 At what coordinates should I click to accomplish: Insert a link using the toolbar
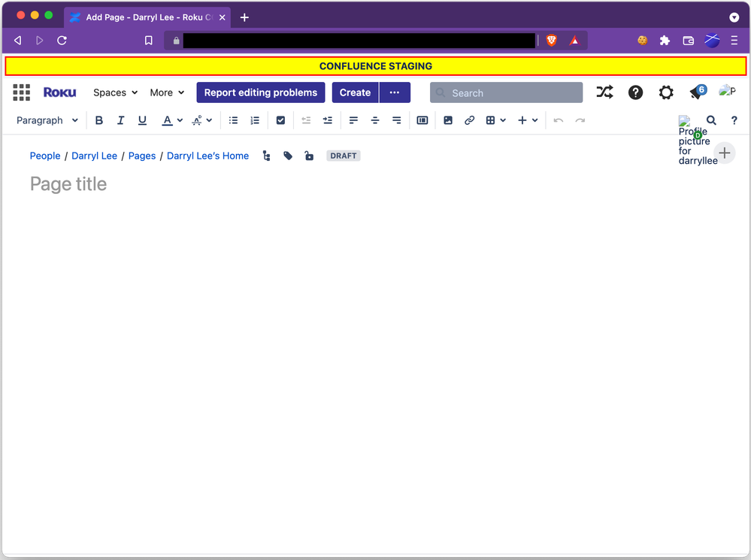click(x=469, y=120)
